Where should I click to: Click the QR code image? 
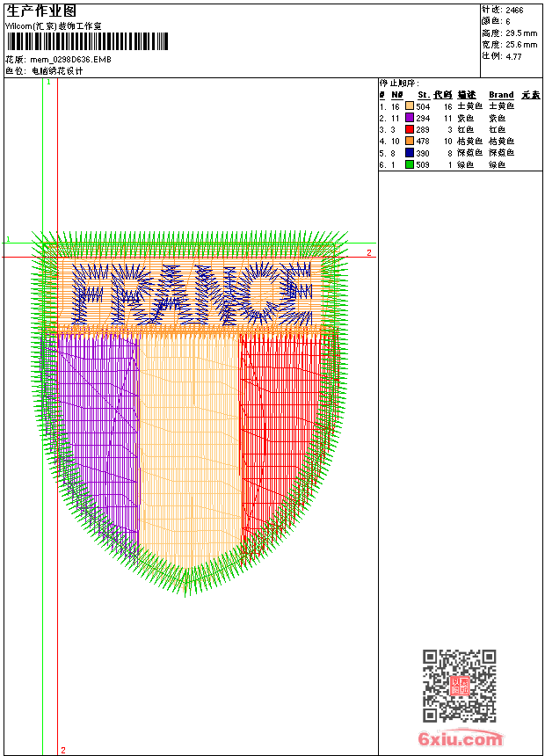460,686
